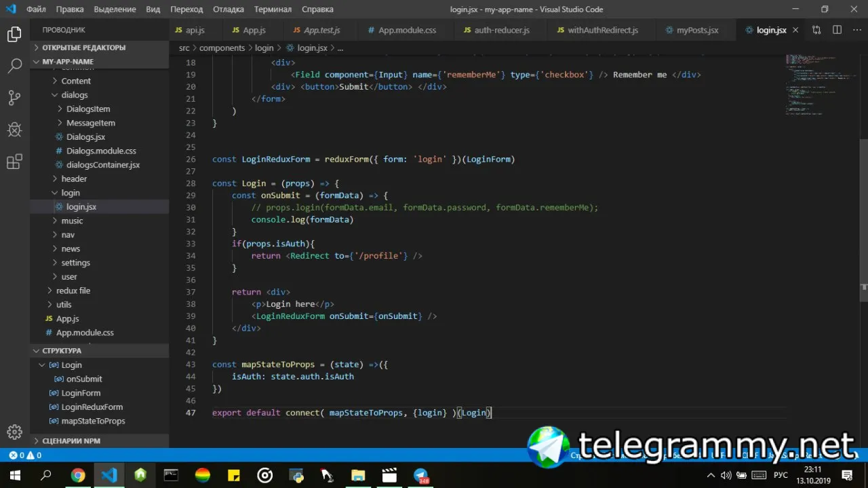This screenshot has height=488, width=868.
Task: Open the Extensions view
Action: pyautogui.click(x=14, y=162)
